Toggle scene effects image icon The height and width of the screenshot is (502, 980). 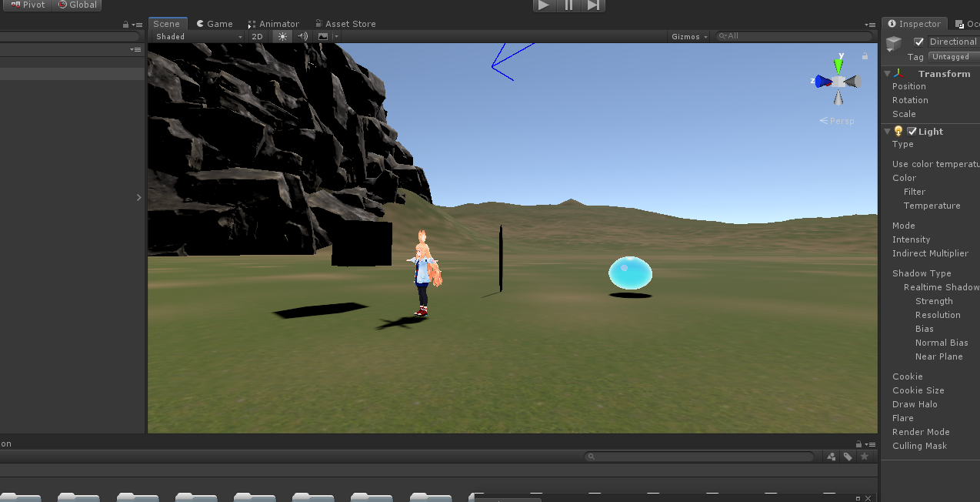tap(323, 36)
